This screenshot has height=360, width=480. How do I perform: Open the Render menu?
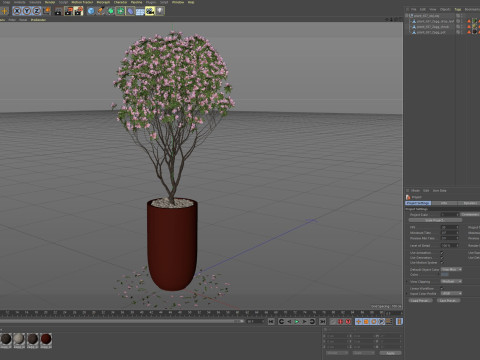[x=50, y=2]
